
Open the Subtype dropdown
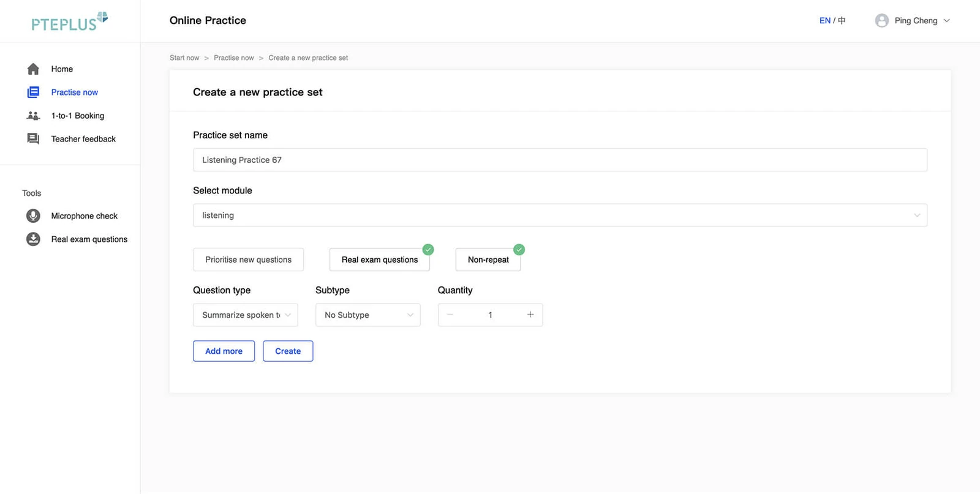368,315
